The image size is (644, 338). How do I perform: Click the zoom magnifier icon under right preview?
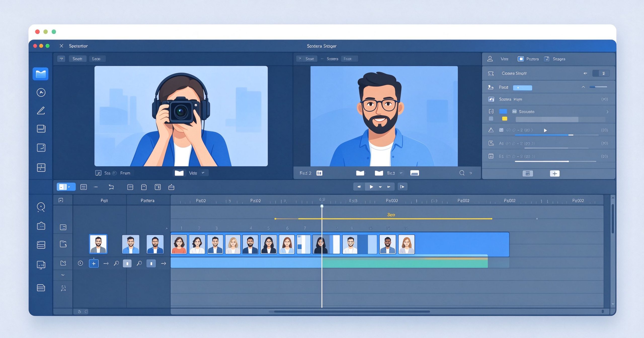[462, 173]
